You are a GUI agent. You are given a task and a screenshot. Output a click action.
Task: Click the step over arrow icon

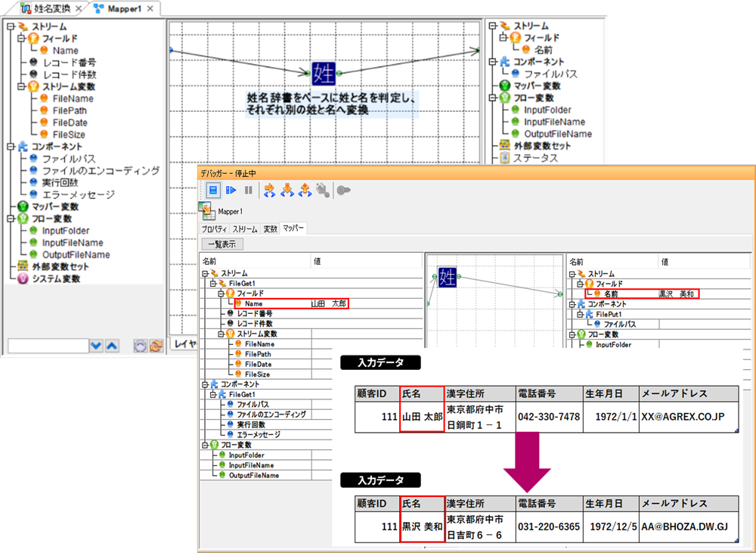270,190
